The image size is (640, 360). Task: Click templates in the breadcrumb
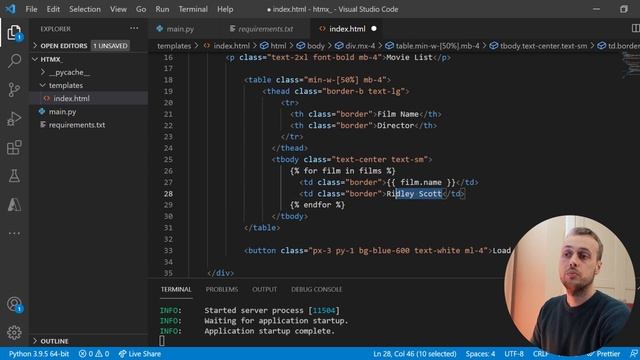174,46
